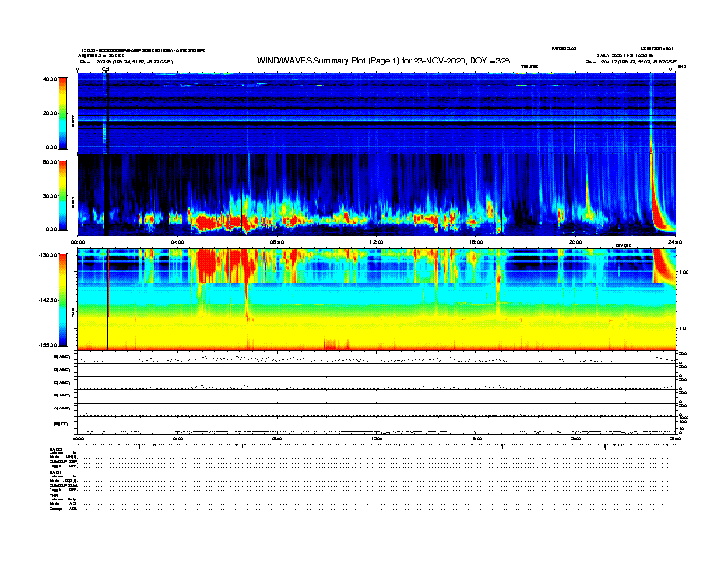The height and width of the screenshot is (563, 728).
Task: Click the RAD1 vertical axis label
Action: click(73, 201)
